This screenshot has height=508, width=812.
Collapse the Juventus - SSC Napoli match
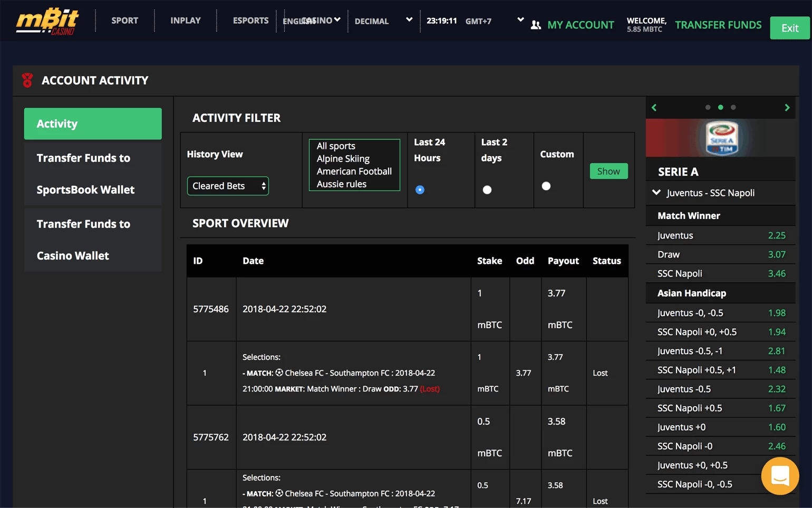tap(656, 193)
